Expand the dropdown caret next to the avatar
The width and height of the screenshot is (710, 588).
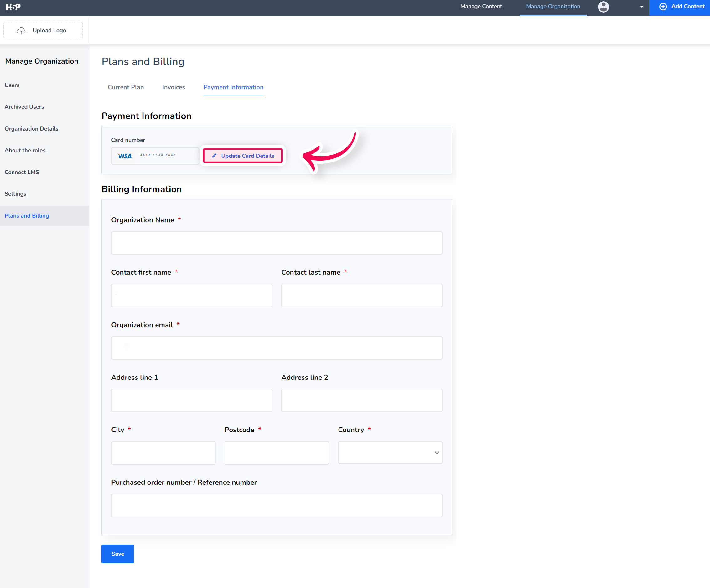click(x=641, y=7)
